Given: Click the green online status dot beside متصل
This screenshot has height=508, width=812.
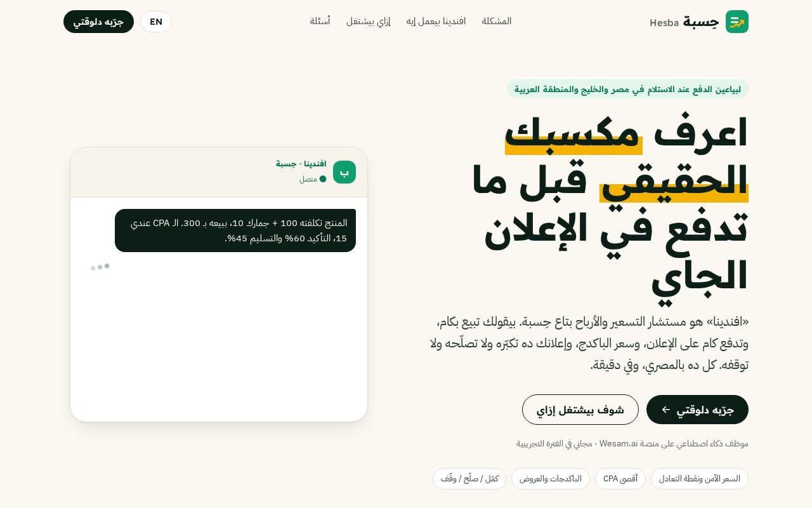Looking at the screenshot, I should (x=323, y=179).
